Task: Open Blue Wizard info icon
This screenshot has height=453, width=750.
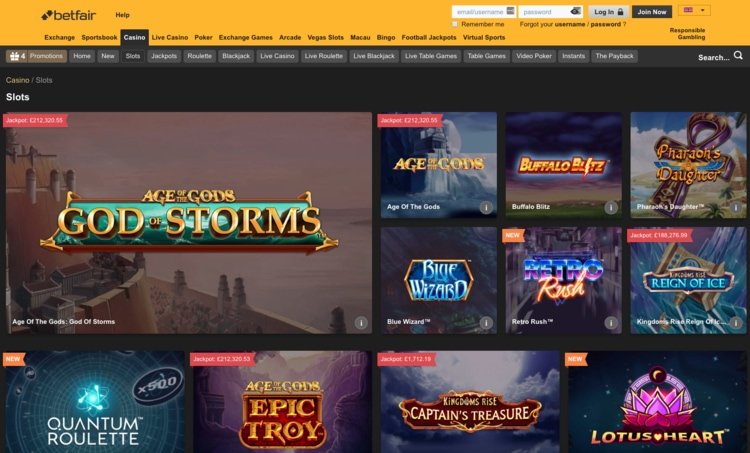Action: point(486,323)
